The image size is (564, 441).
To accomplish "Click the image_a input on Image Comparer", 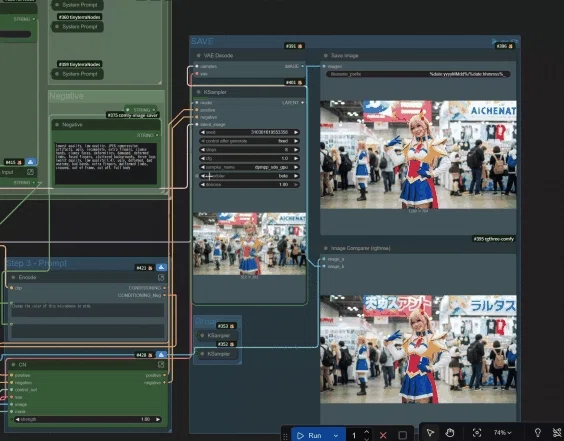I will 324,259.
